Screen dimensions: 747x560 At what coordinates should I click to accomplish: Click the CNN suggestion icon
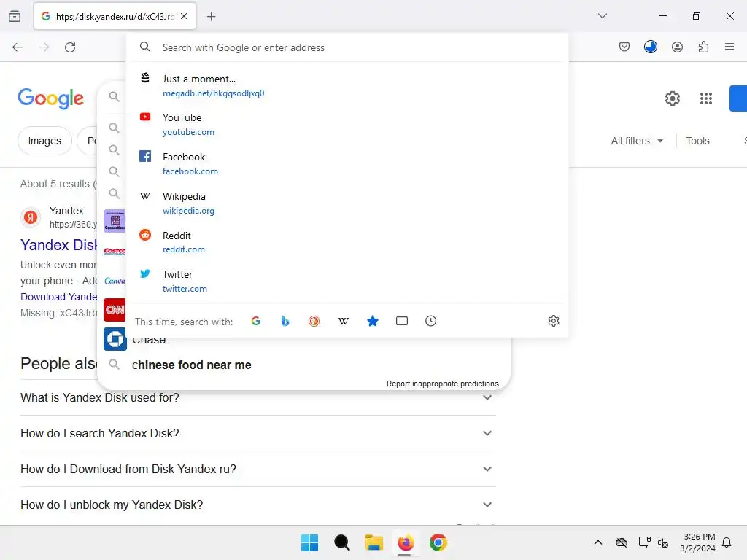[115, 310]
